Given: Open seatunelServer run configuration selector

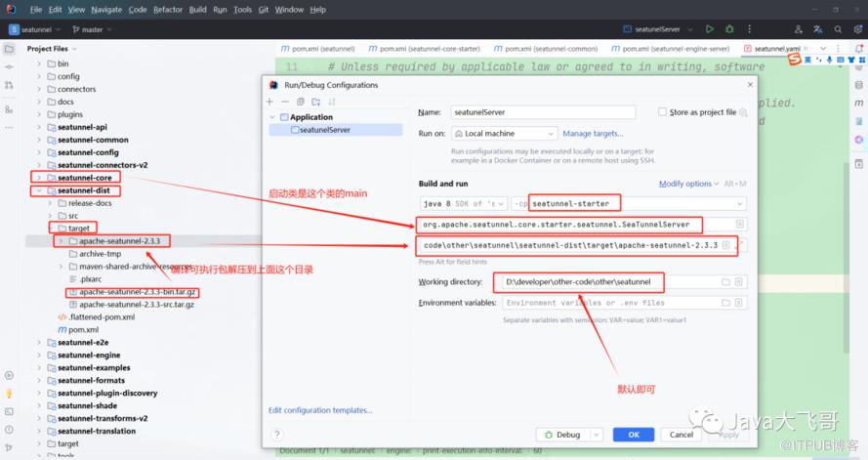Looking at the screenshot, I should [658, 29].
